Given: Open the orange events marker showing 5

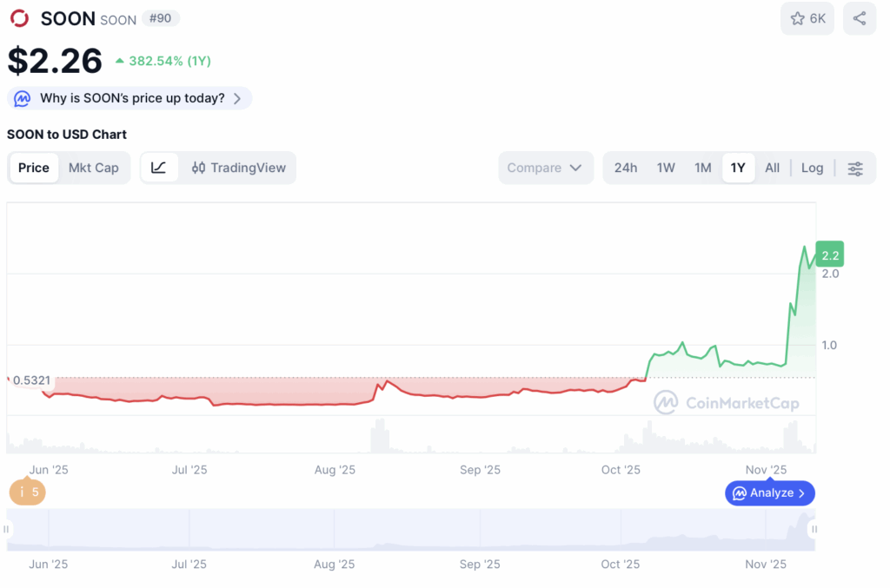Looking at the screenshot, I should tap(27, 492).
